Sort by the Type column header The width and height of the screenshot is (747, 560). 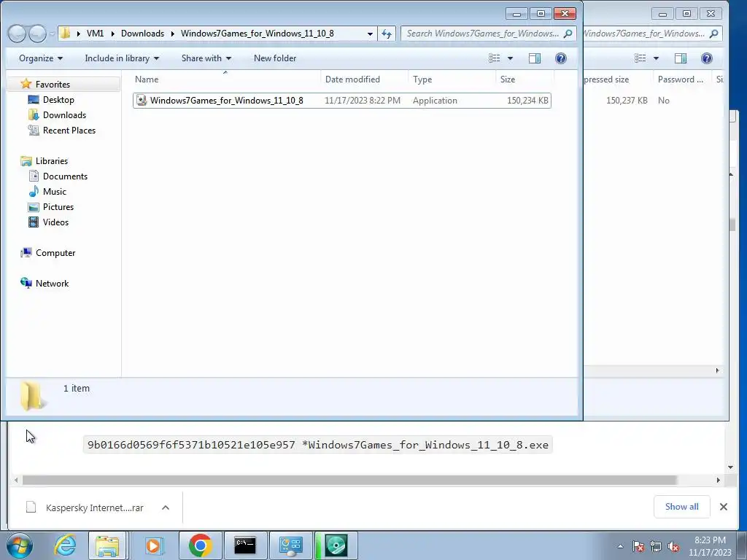(x=452, y=79)
